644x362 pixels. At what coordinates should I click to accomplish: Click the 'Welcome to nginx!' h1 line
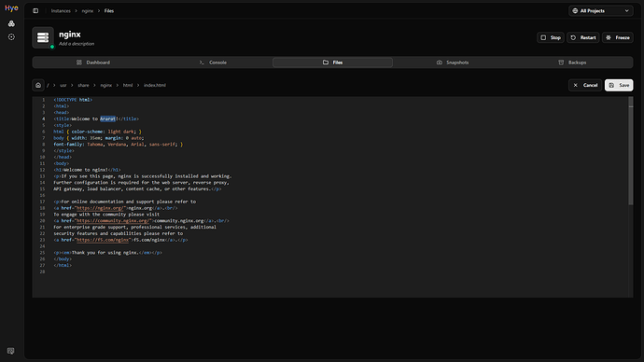[x=87, y=170]
